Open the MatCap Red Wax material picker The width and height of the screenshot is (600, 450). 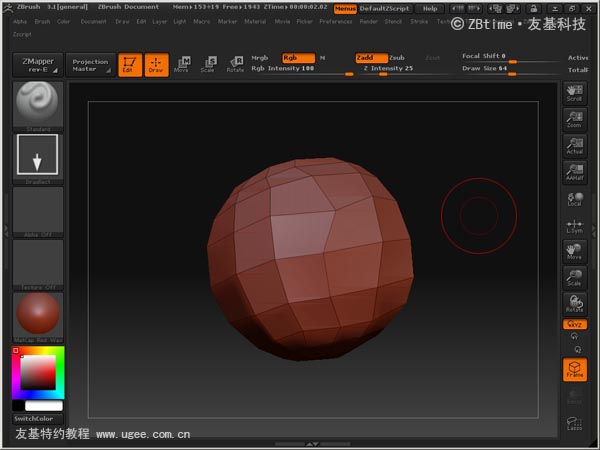click(x=38, y=317)
